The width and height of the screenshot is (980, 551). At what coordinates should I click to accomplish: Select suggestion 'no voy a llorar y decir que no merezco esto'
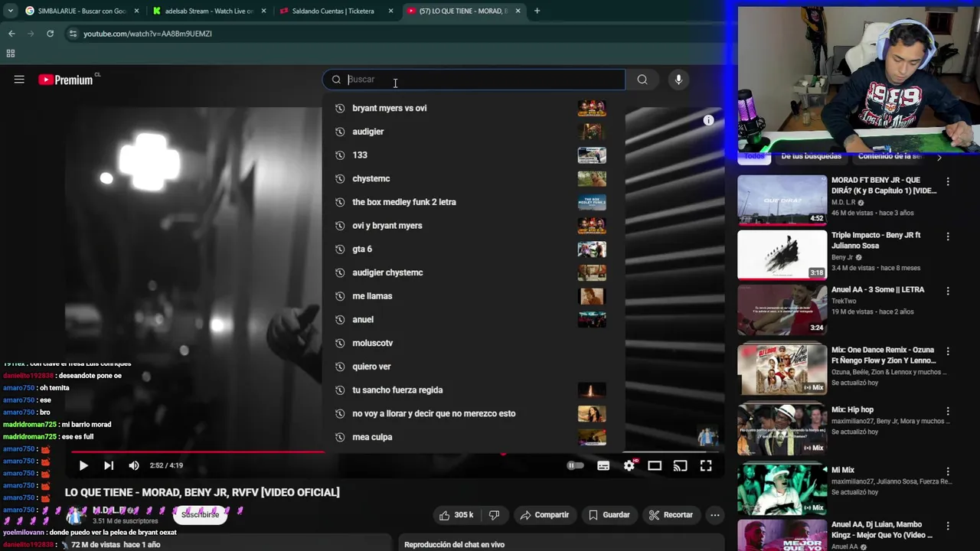474,413
